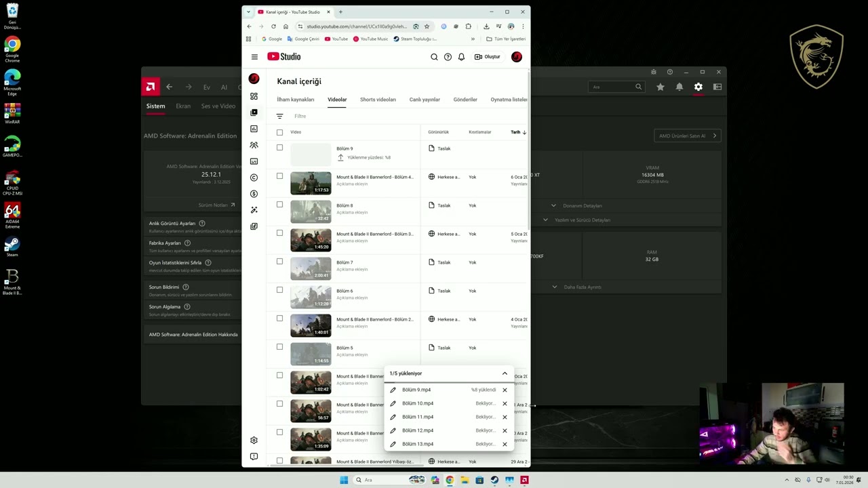This screenshot has height=488, width=868.
Task: Open the Bannerlord Bölüm 4 video thumbnail
Action: point(311,183)
